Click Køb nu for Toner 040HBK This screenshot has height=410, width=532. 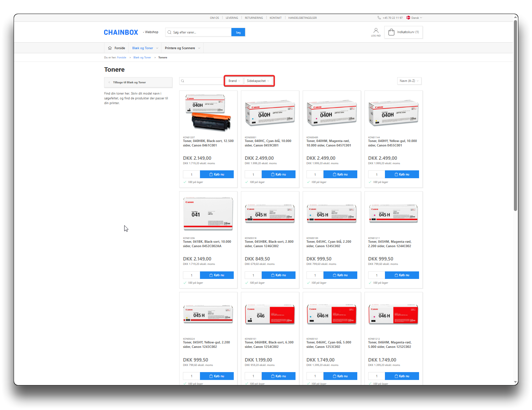click(217, 174)
